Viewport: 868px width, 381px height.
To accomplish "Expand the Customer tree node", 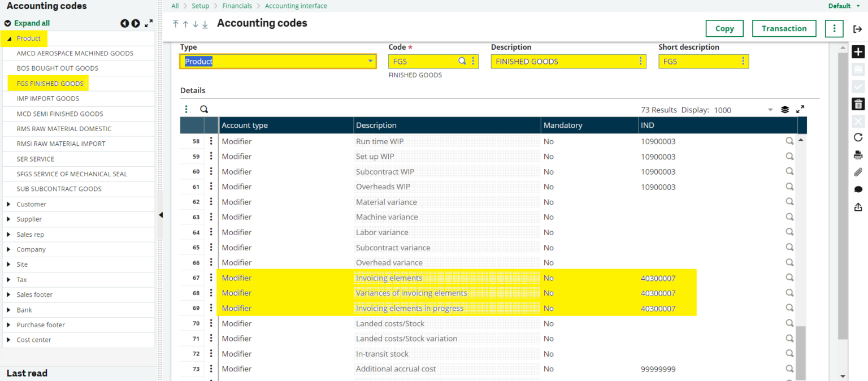I will [x=8, y=204].
